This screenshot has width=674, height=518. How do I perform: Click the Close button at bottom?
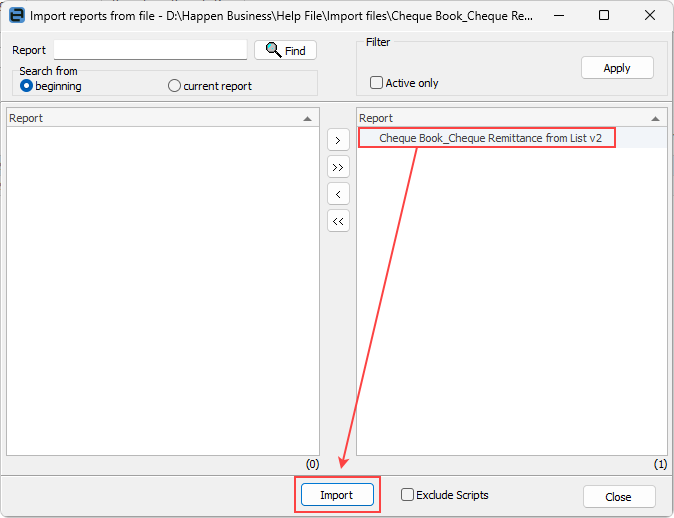point(619,497)
